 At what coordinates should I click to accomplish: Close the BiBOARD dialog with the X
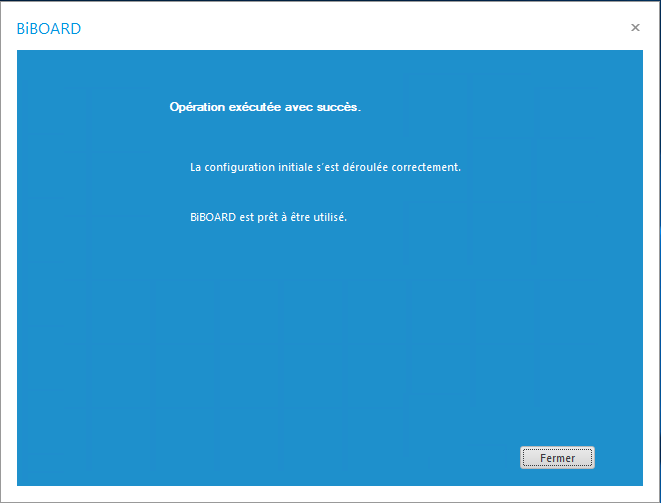(635, 28)
